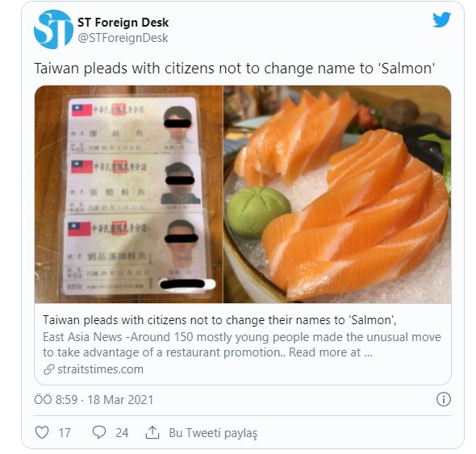Click the link chain icon beside straitstimes.com
476x454 pixels.
[x=49, y=369]
